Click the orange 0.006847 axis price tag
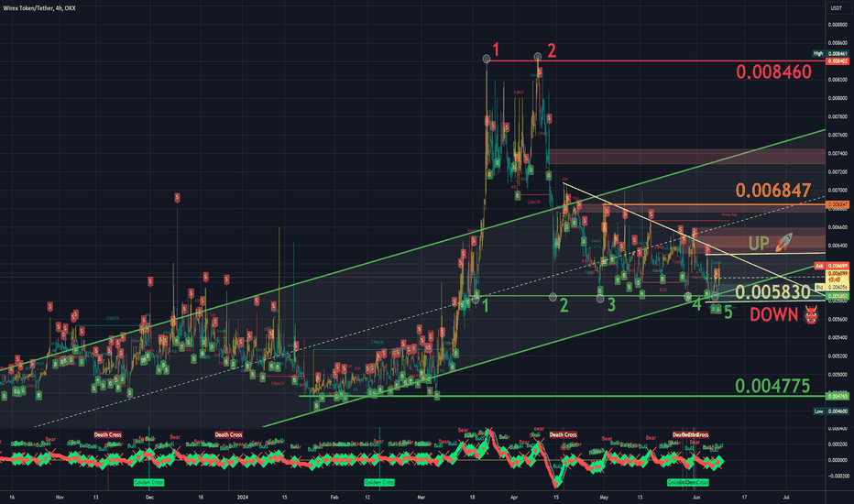 838,205
